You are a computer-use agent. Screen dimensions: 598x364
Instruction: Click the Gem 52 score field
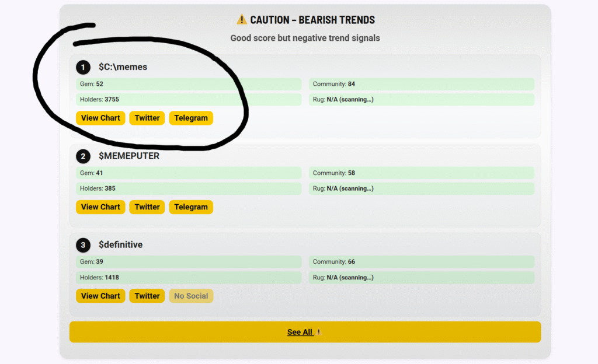(x=188, y=84)
